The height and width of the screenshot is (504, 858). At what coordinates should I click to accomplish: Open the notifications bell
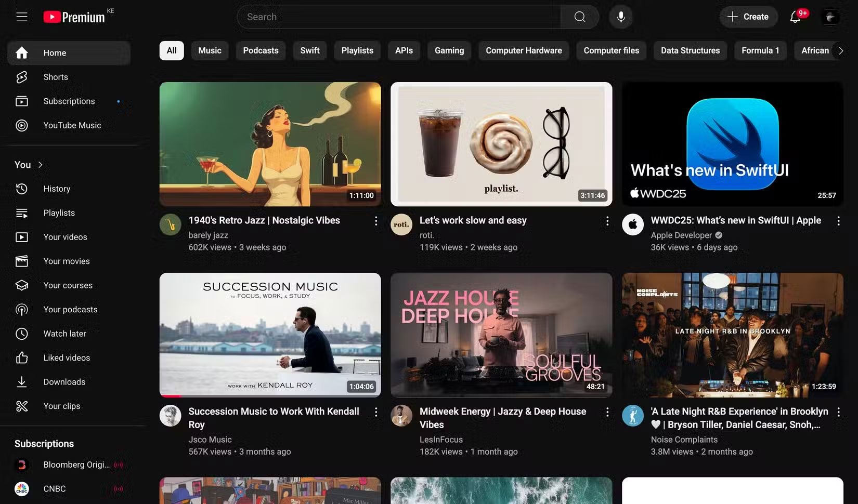coord(795,17)
